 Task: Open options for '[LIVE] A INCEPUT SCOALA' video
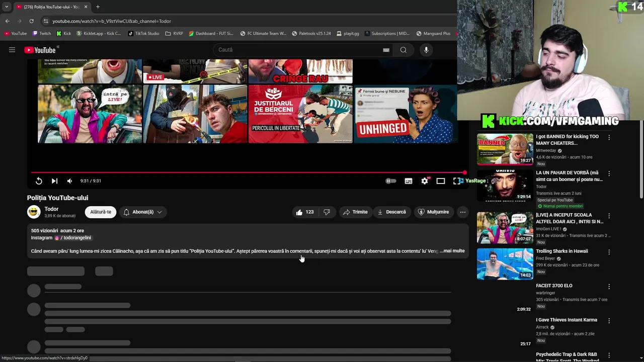[609, 216]
